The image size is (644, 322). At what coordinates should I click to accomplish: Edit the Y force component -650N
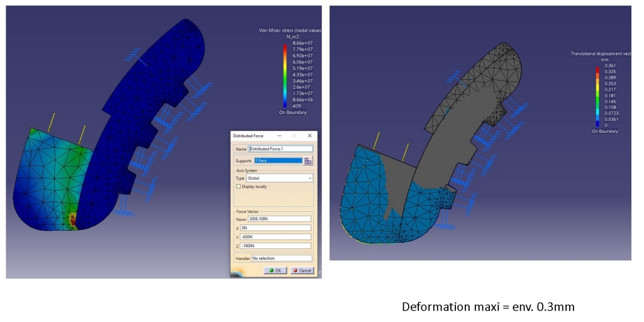(275, 237)
